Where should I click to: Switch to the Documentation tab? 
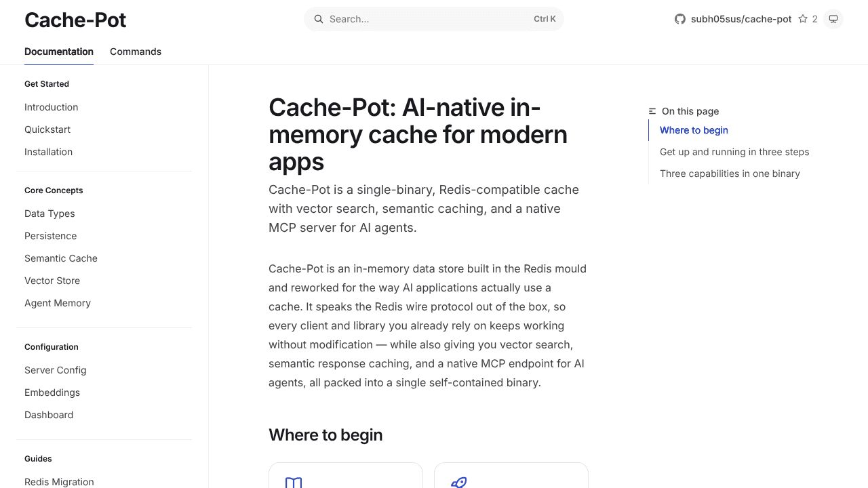click(x=59, y=52)
